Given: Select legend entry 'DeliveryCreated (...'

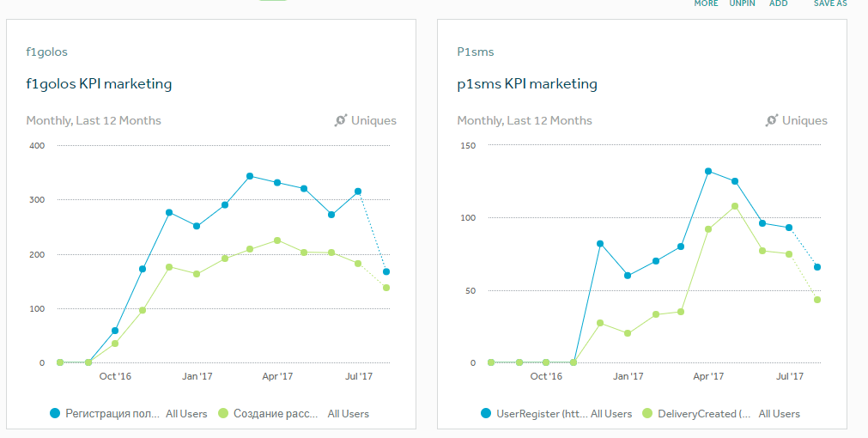Looking at the screenshot, I should click(704, 414).
